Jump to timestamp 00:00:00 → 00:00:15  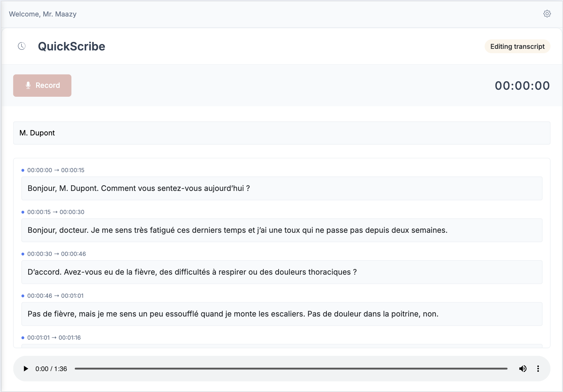point(56,170)
